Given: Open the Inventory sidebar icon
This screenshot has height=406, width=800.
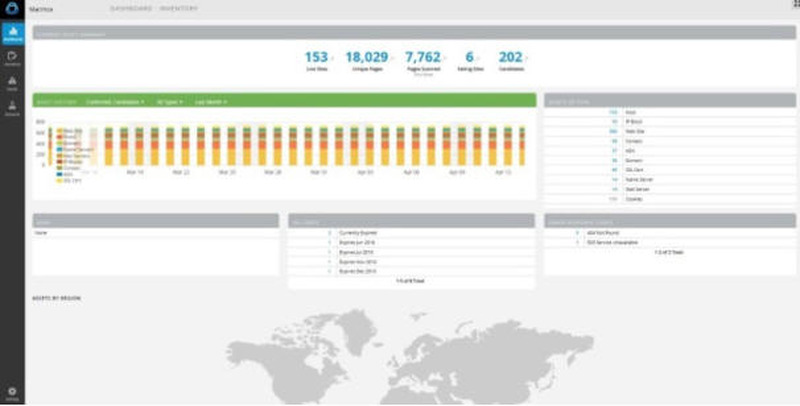Looking at the screenshot, I should click(12, 58).
